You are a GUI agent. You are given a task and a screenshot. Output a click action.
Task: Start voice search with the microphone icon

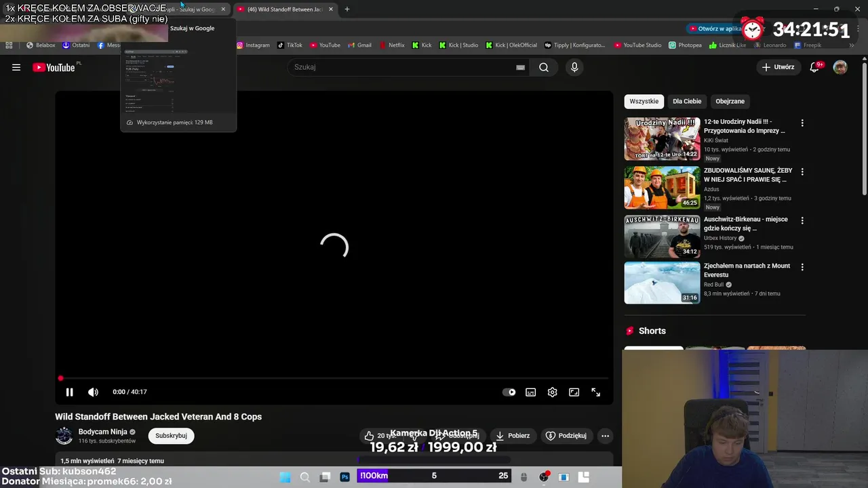[x=574, y=67]
